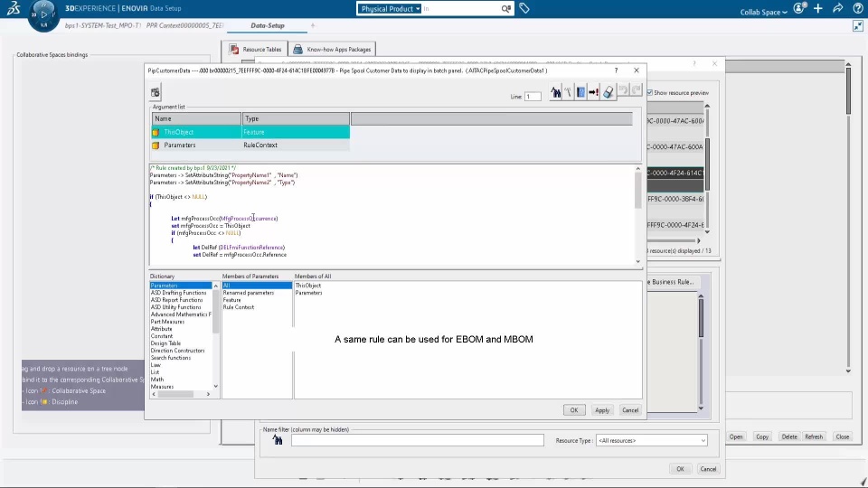Viewport: 868px width, 488px height.
Task: Click the Know-how Apps Packages icon
Action: coord(297,49)
